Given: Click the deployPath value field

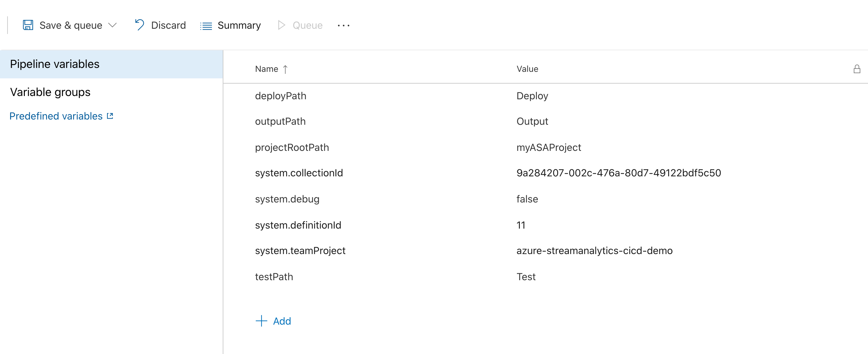Looking at the screenshot, I should coord(529,95).
